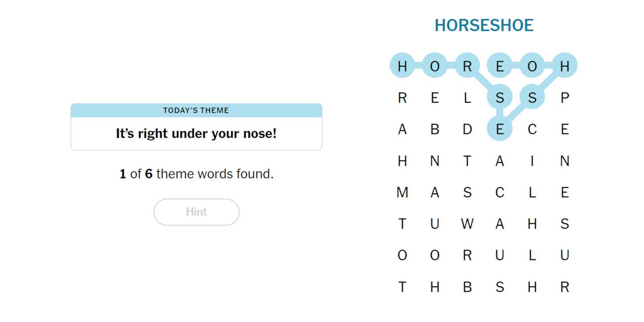Select the L beside the highlighted S

click(467, 98)
